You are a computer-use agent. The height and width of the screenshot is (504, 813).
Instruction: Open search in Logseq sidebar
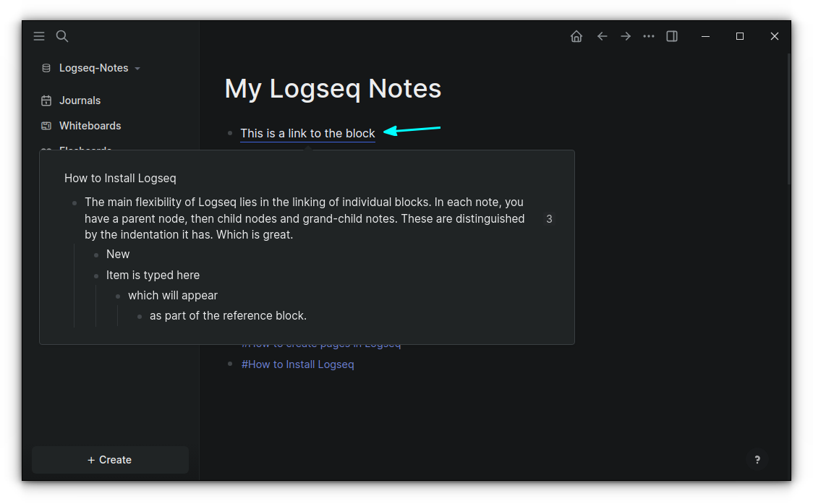click(x=61, y=35)
